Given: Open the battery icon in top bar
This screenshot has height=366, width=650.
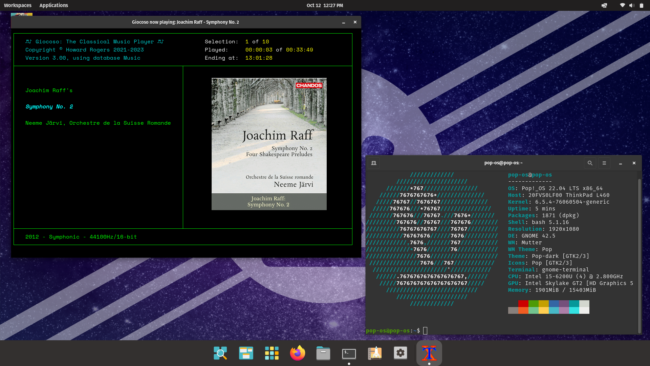Looking at the screenshot, I should pos(641,5).
